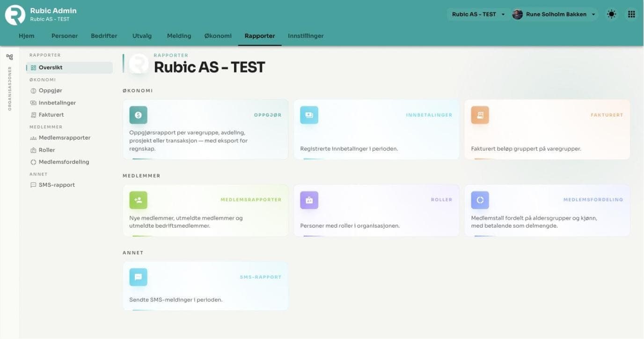Open Roller from the sidebar
The height and width of the screenshot is (339, 644).
69,150
